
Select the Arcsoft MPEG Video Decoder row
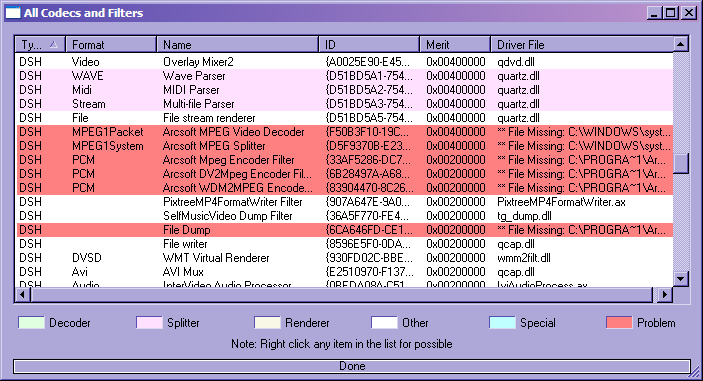point(345,132)
